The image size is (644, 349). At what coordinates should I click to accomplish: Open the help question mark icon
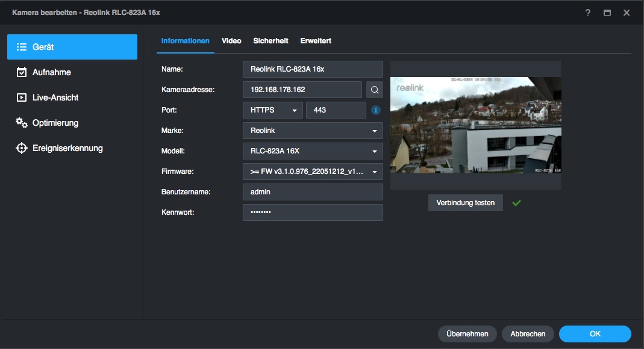click(x=588, y=13)
